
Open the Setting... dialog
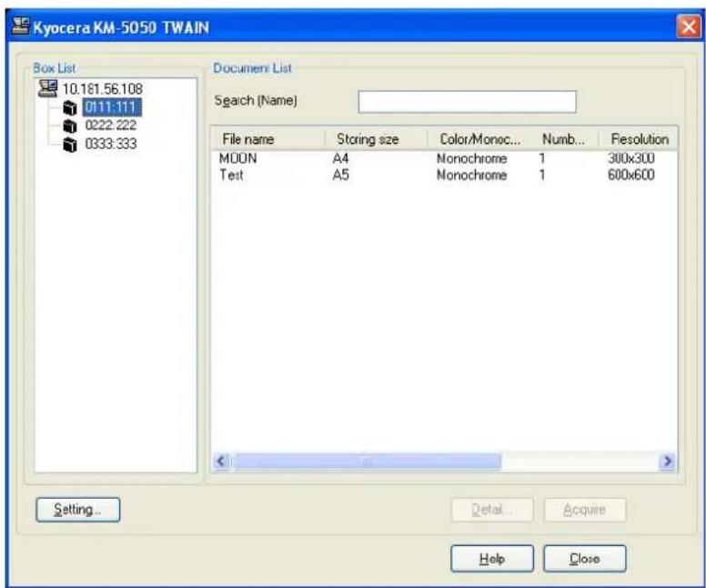click(78, 510)
